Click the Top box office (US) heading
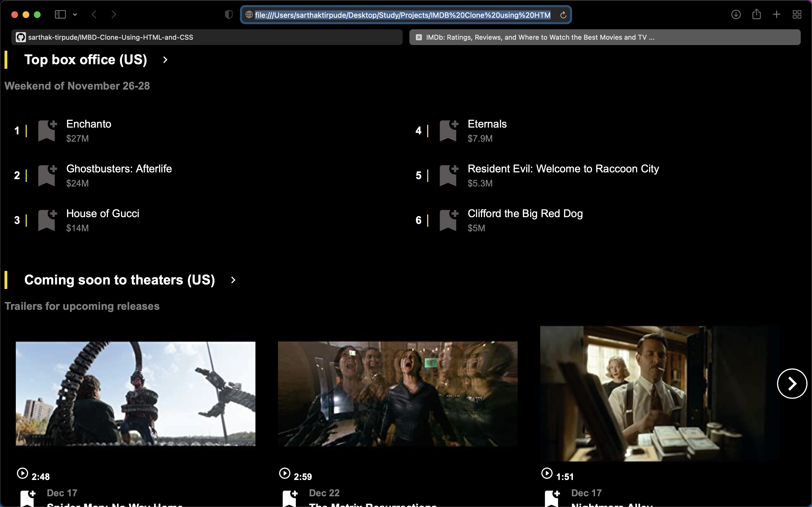 (85, 60)
